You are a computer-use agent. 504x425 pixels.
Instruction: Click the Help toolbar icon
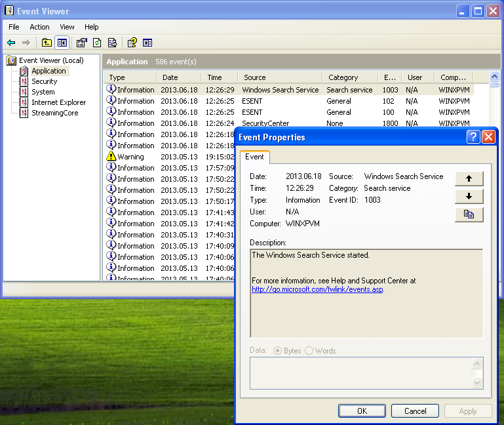pos(132,43)
